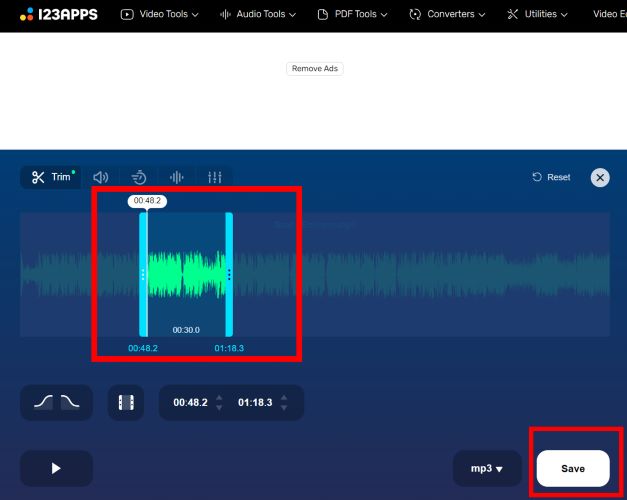Image resolution: width=627 pixels, height=500 pixels.
Task: Open the Equalizer sliders icon
Action: coord(214,177)
